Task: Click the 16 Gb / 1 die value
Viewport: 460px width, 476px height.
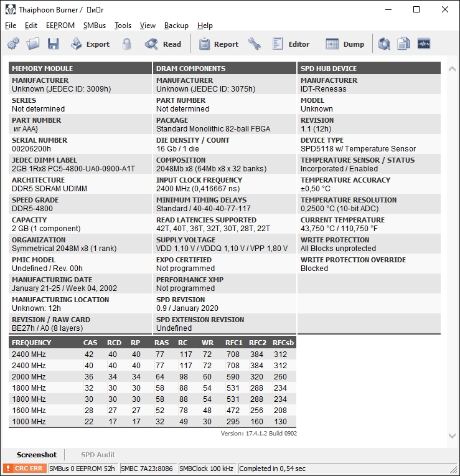Action: coord(177,149)
